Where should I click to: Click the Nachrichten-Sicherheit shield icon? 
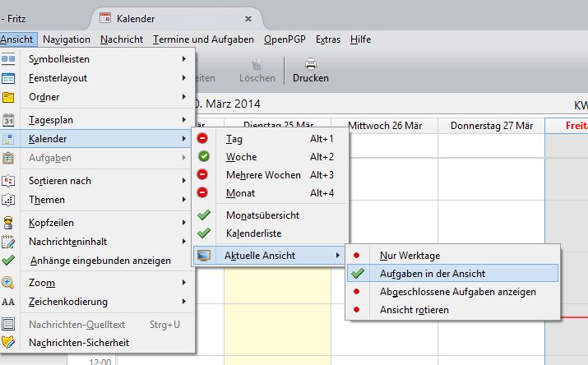[x=8, y=343]
